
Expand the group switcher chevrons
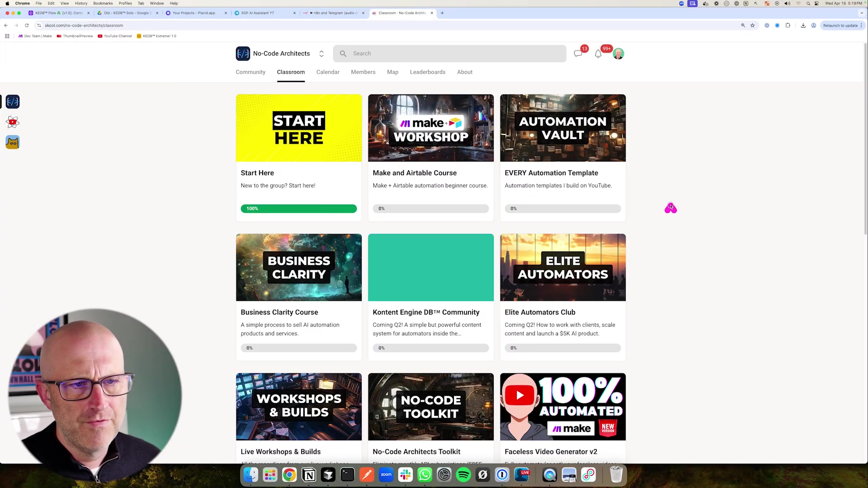[321, 53]
